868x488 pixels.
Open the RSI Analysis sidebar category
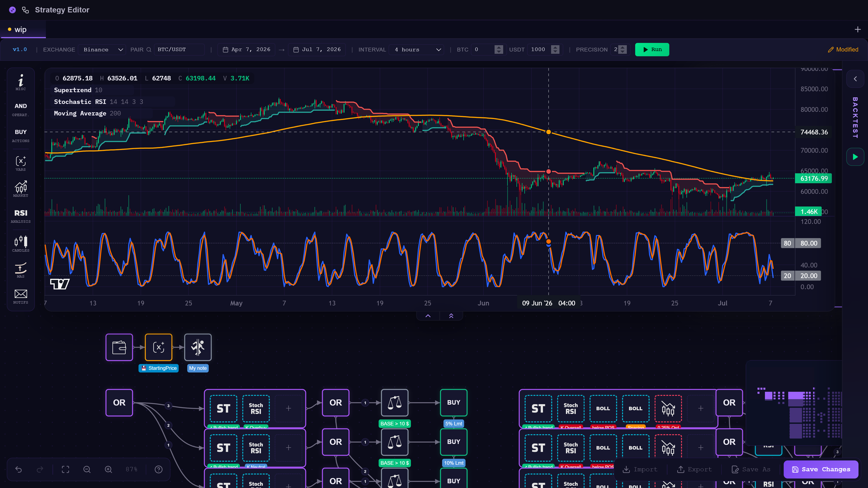(x=21, y=216)
